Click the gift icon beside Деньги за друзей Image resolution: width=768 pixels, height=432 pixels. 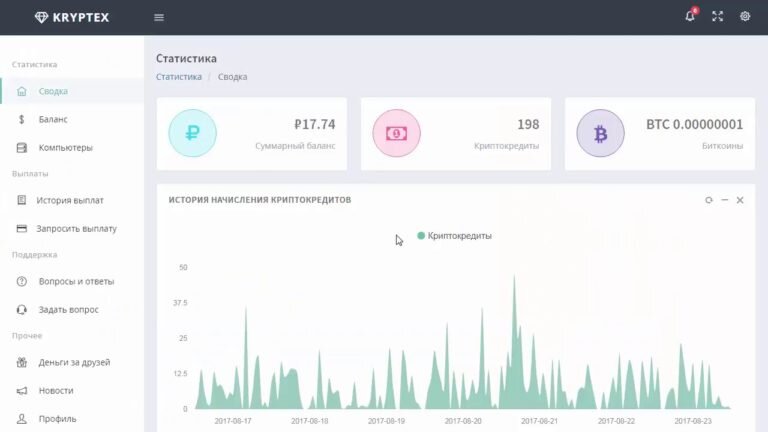coord(22,362)
